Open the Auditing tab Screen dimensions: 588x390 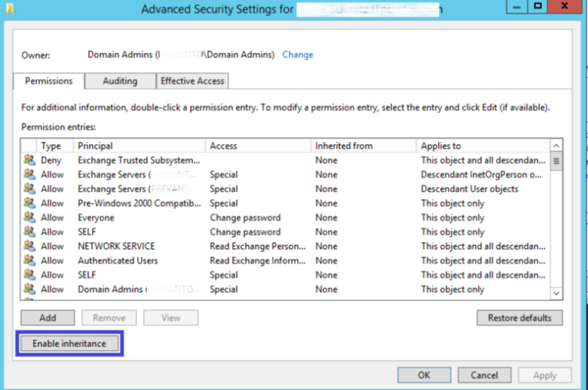click(x=120, y=81)
